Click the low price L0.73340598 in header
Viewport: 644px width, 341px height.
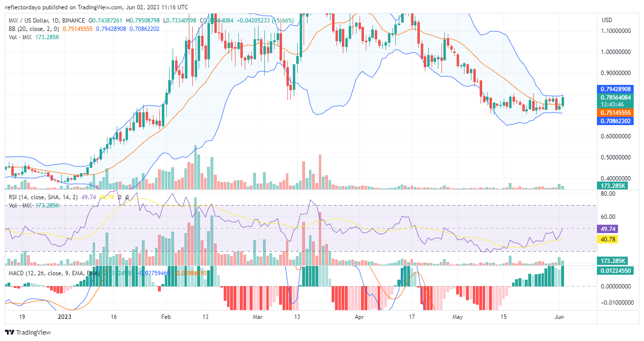pos(180,20)
